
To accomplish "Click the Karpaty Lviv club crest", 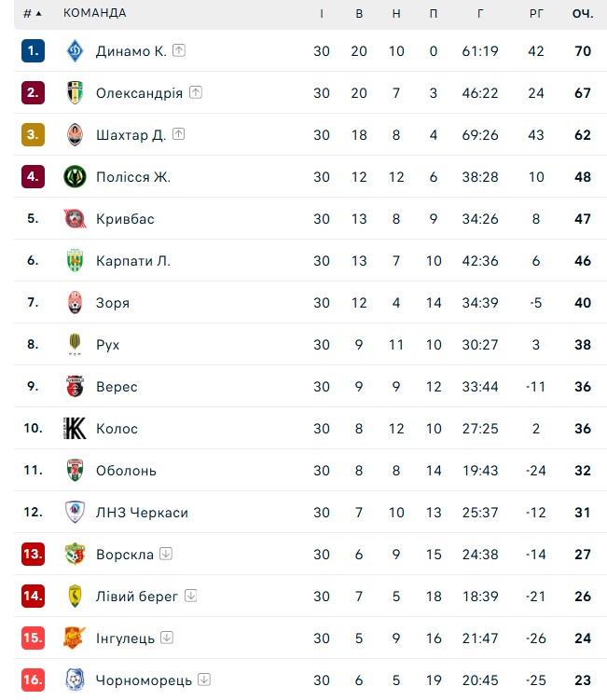I will click(x=75, y=261).
